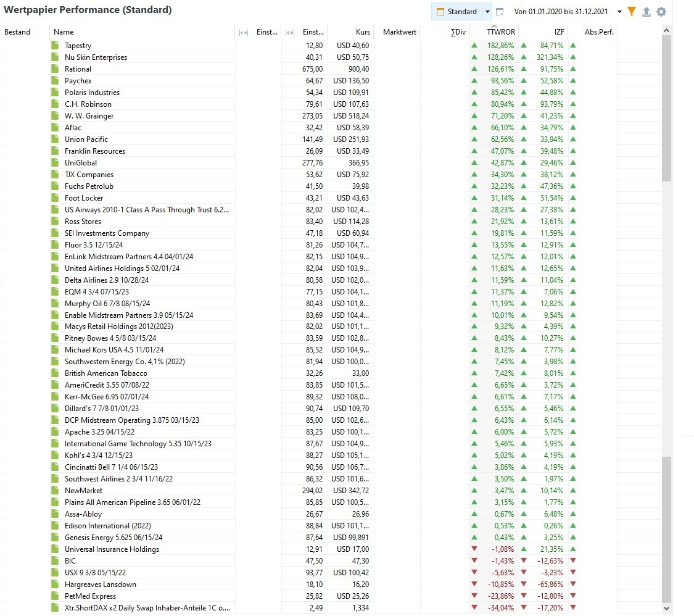
Task: Click the security icon beside Union Pacific
Action: point(55,139)
